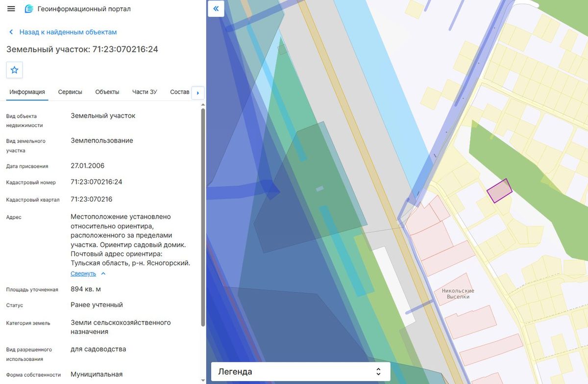Click the status value Ранее учтенный
The height and width of the screenshot is (384, 588).
pos(97,305)
